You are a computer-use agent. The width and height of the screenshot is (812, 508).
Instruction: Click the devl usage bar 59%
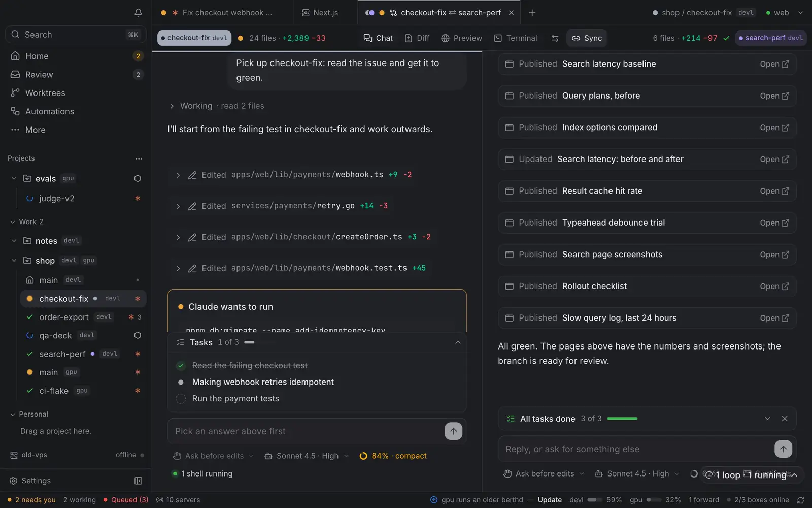596,500
